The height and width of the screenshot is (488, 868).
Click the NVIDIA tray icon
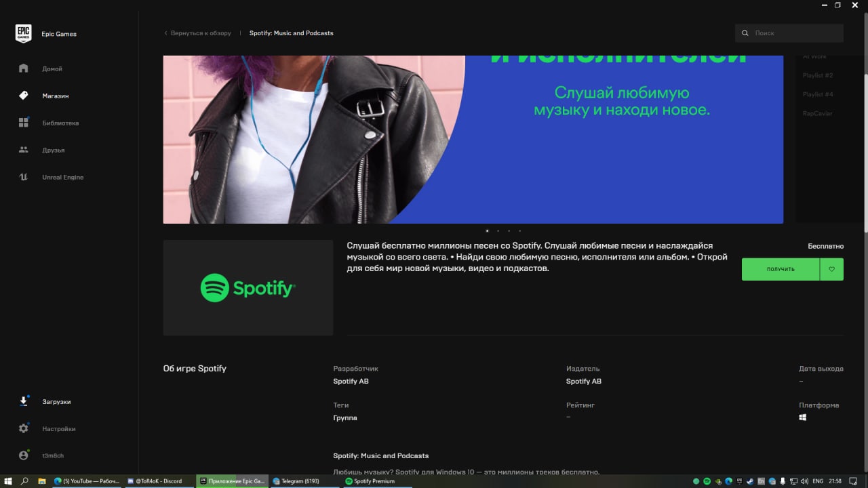(x=718, y=481)
